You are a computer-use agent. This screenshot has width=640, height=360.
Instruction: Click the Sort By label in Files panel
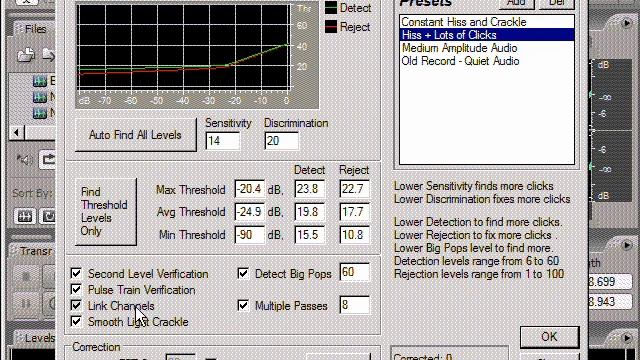pyautogui.click(x=33, y=193)
